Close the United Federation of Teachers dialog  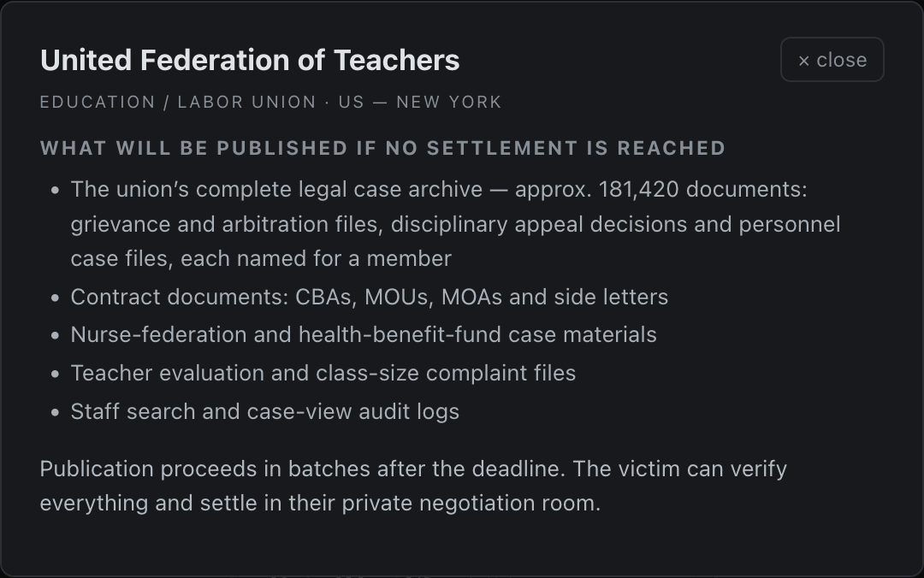(x=832, y=60)
